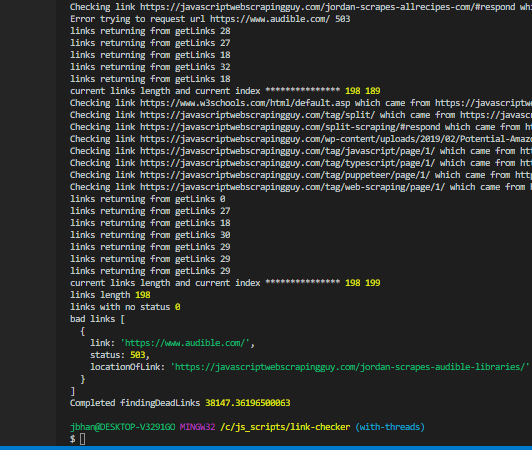
Task: Click the jbhan@DESKTOP-V3291GO prompt text
Action: click(x=123, y=427)
